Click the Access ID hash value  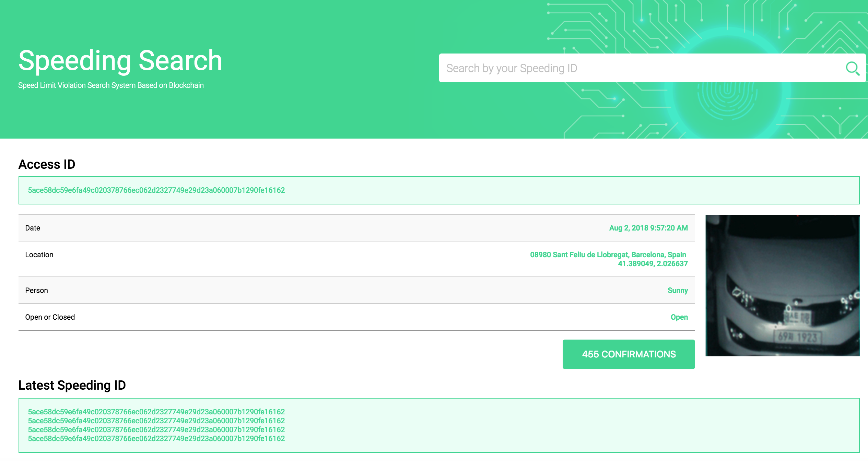155,190
